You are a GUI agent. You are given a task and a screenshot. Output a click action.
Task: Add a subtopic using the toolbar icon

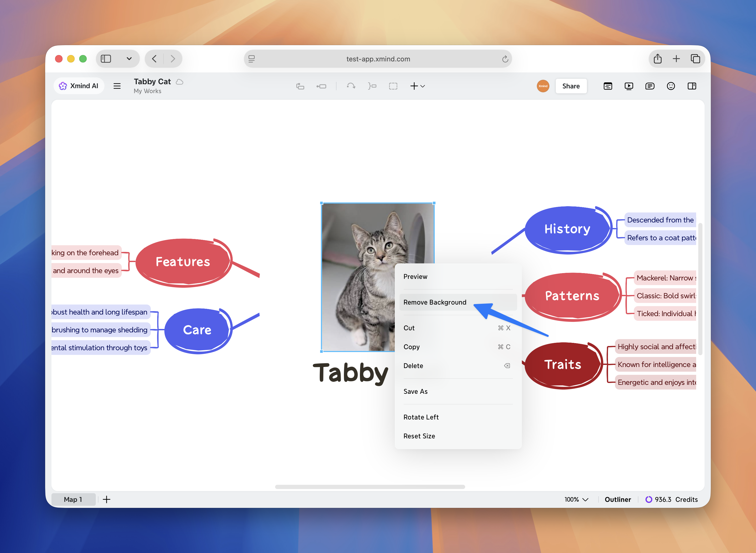[300, 86]
